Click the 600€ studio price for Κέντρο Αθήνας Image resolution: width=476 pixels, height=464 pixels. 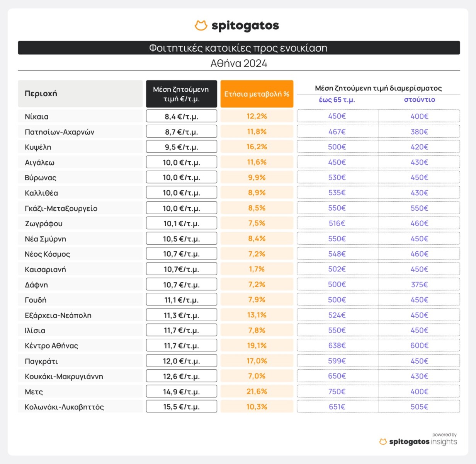pos(419,346)
